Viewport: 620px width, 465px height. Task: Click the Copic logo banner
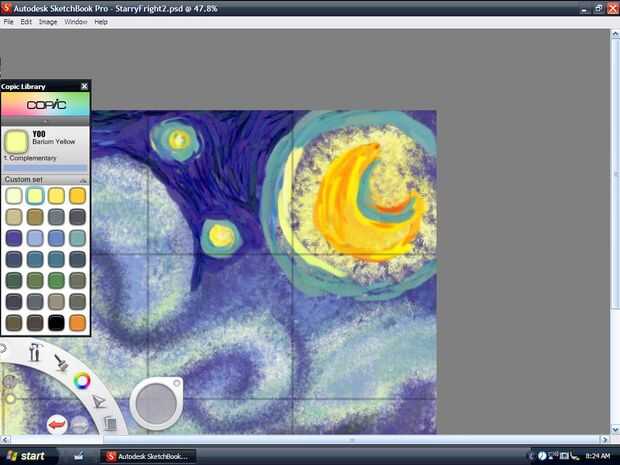click(45, 105)
